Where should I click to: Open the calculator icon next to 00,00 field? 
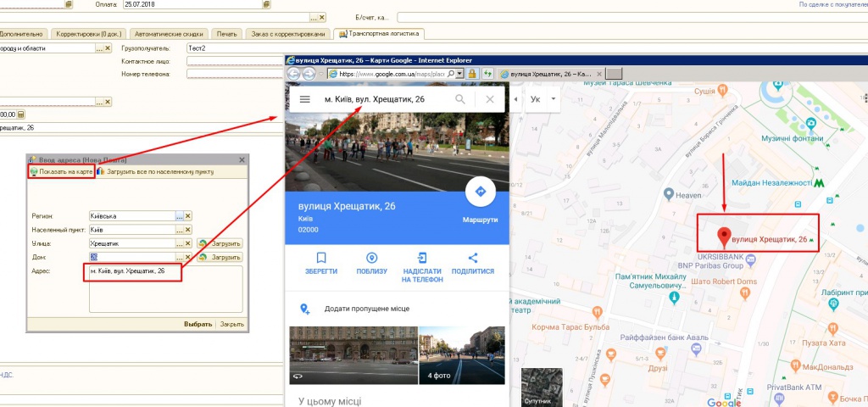[x=21, y=114]
